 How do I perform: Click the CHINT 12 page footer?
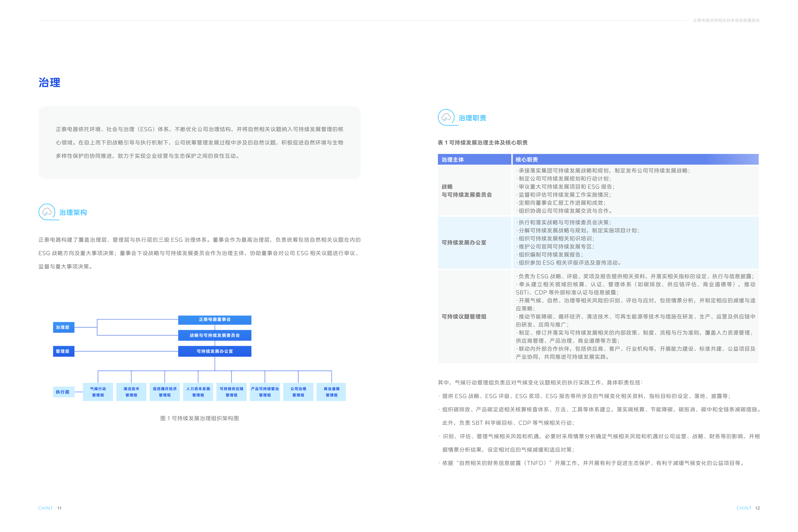[x=748, y=508]
